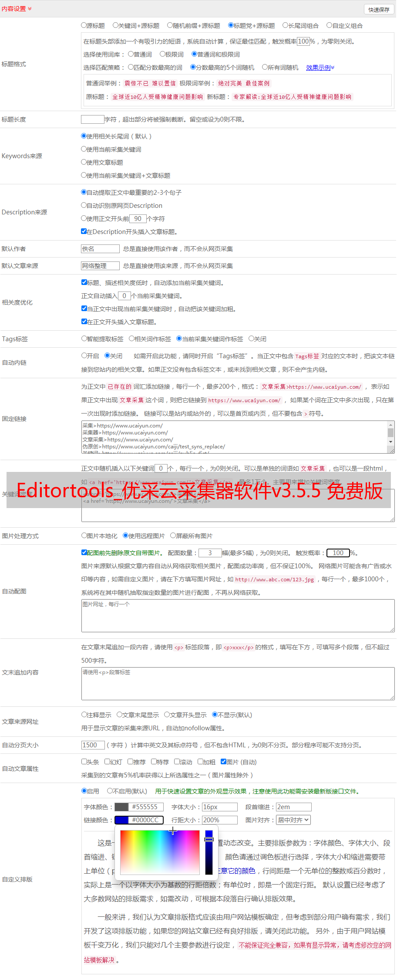Open the 图片对齐 alignment dropdown
Image resolution: width=397 pixels, height=980 pixels.
click(293, 820)
